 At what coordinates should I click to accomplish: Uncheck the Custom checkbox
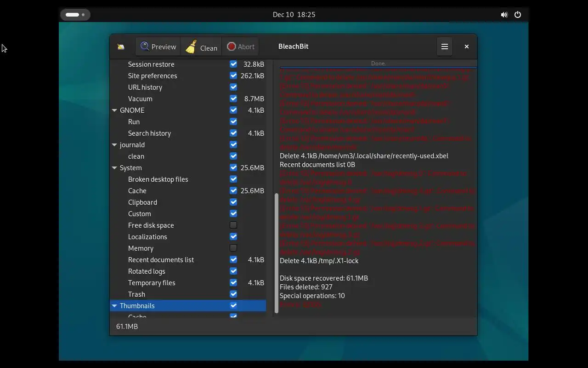click(233, 213)
